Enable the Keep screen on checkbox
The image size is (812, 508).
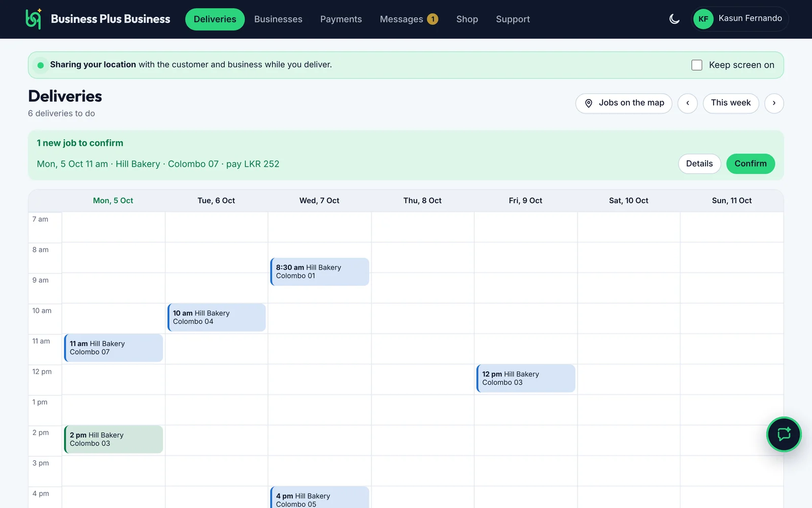(697, 65)
